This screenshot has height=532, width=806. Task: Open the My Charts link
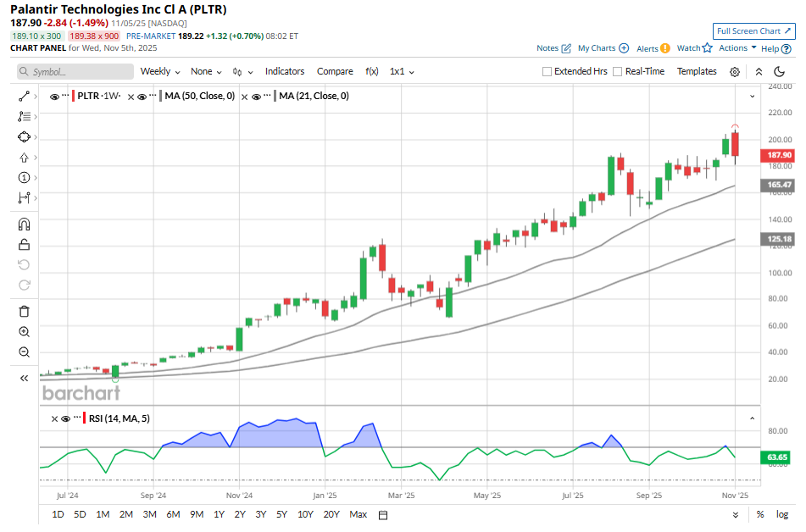click(603, 48)
